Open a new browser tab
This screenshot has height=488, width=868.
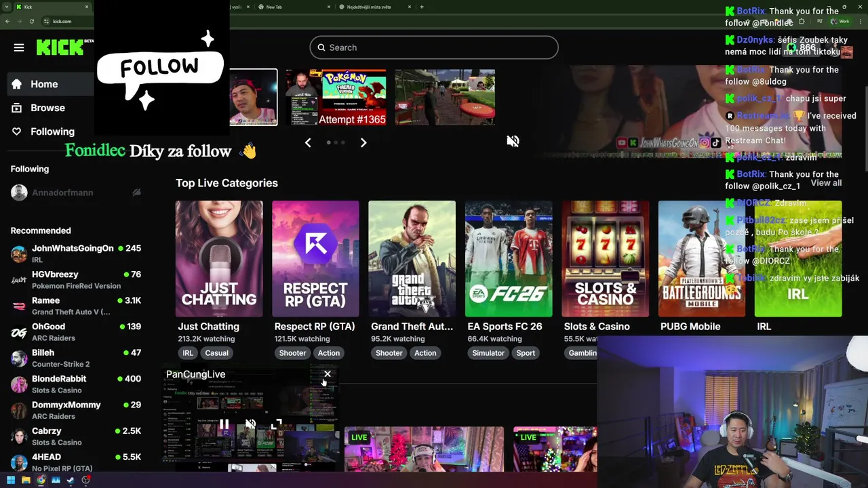(x=422, y=7)
